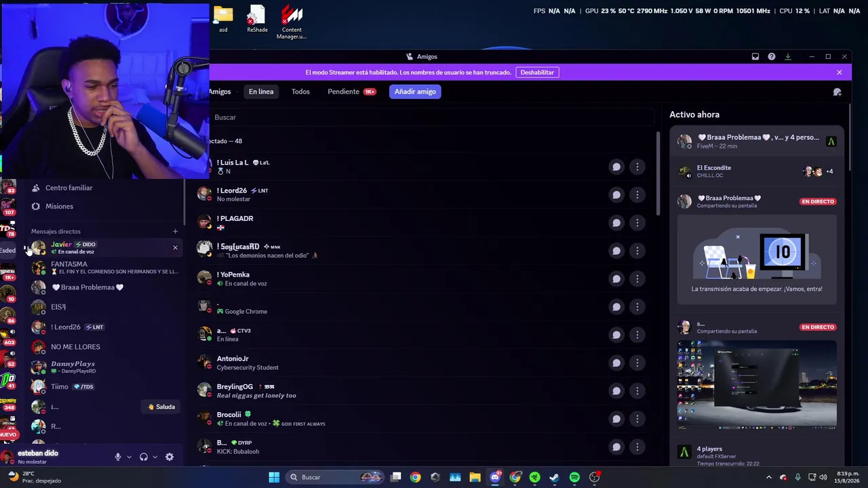Message ! SoyLucasRD via chat icon
The image size is (868, 488).
click(616, 251)
